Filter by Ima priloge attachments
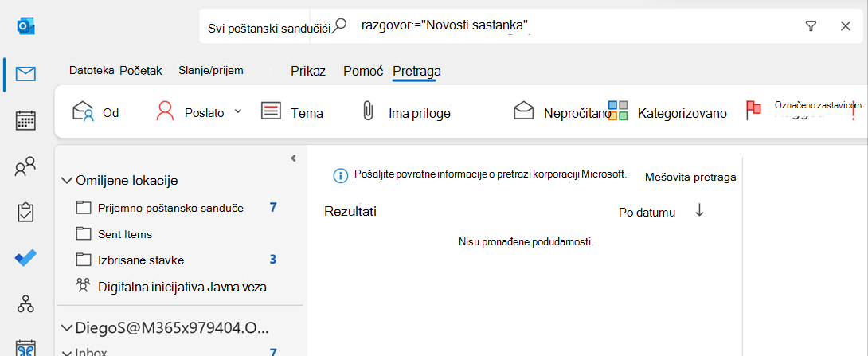The width and height of the screenshot is (868, 356). coord(406,113)
